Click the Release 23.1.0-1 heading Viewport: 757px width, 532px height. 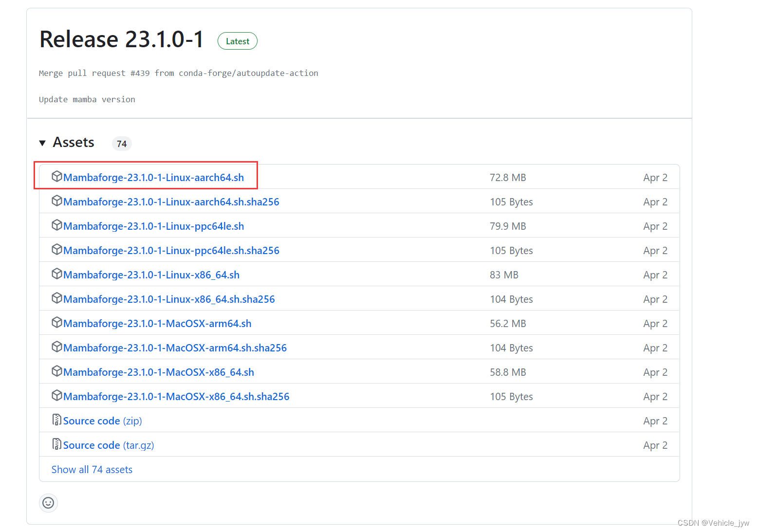coord(121,39)
